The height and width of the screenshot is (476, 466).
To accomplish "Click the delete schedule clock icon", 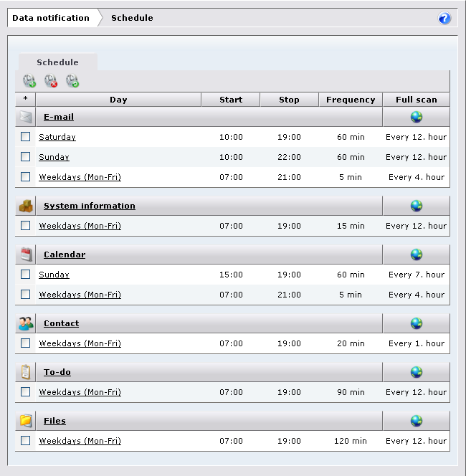I will click(51, 82).
